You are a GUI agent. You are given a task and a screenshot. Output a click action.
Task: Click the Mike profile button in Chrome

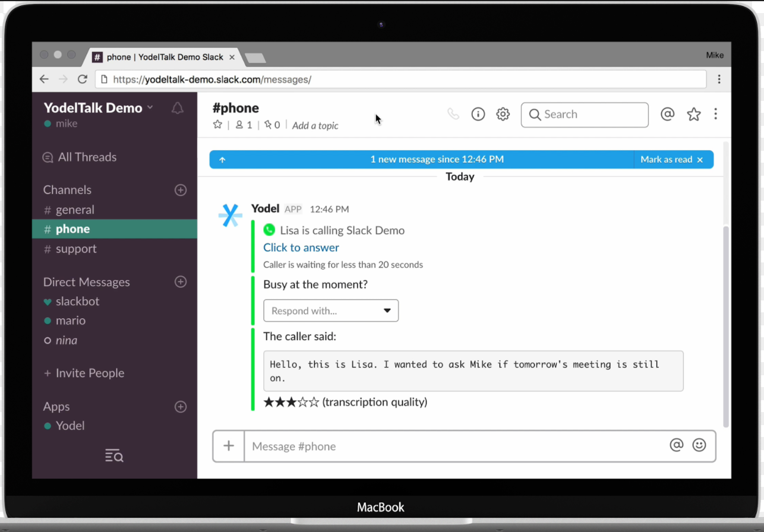point(715,55)
